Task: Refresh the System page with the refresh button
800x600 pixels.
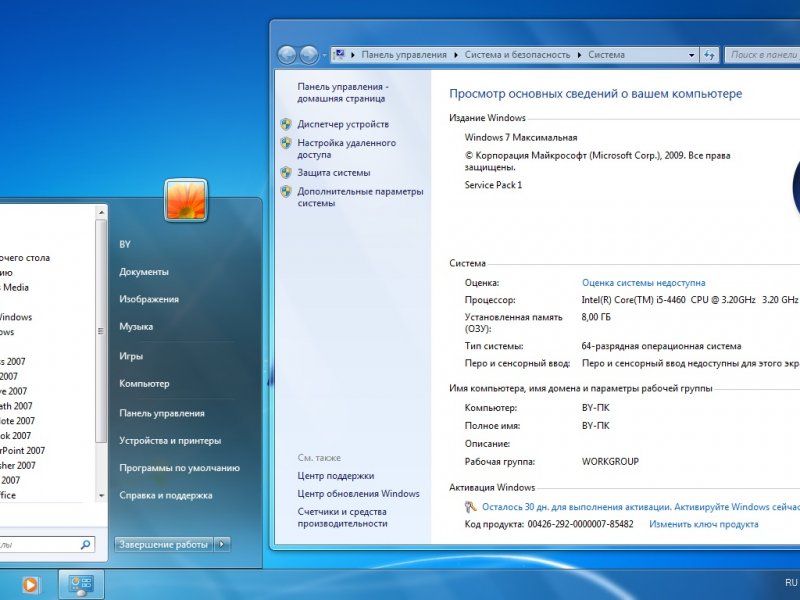Action: pos(709,55)
